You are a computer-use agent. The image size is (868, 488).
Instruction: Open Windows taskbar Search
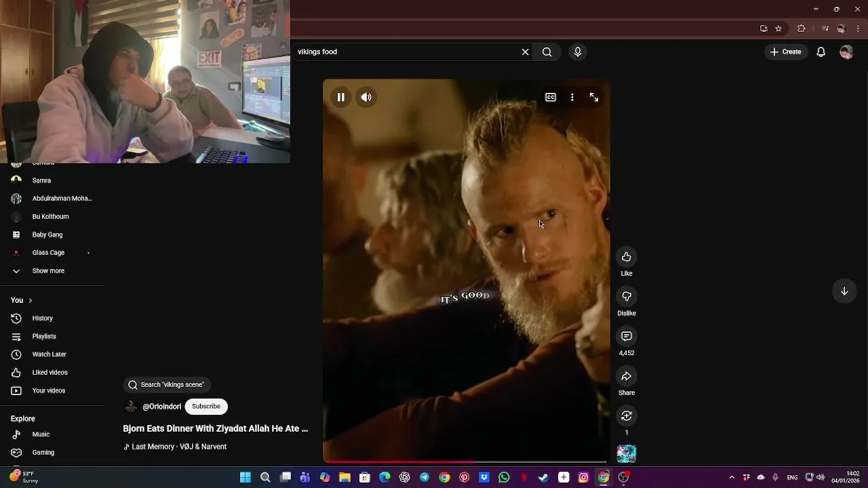[x=265, y=477]
